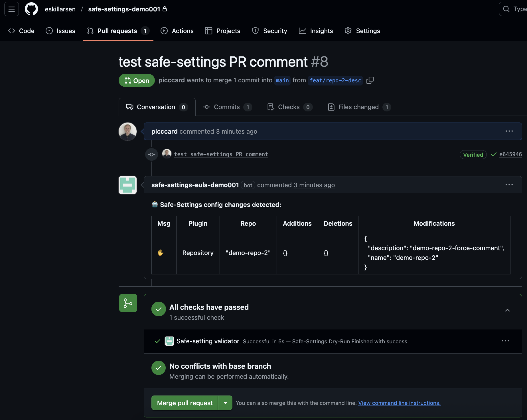Open the Security section via the shield icon

[255, 31]
